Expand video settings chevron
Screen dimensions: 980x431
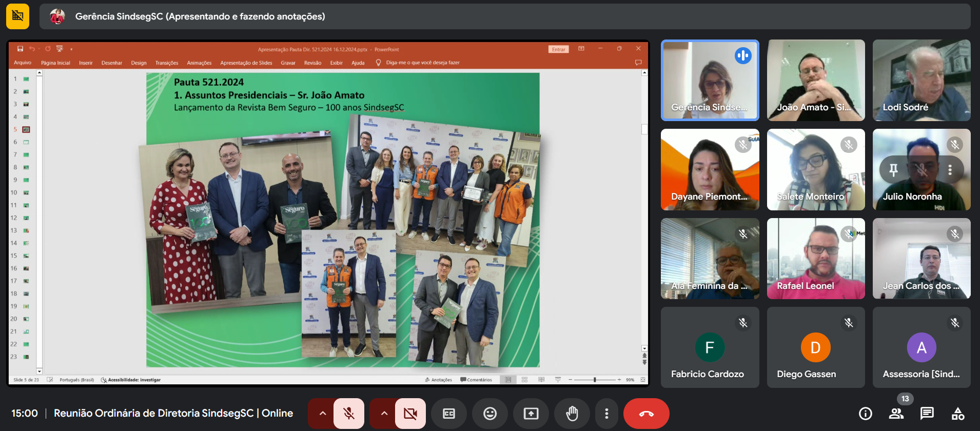point(384,414)
